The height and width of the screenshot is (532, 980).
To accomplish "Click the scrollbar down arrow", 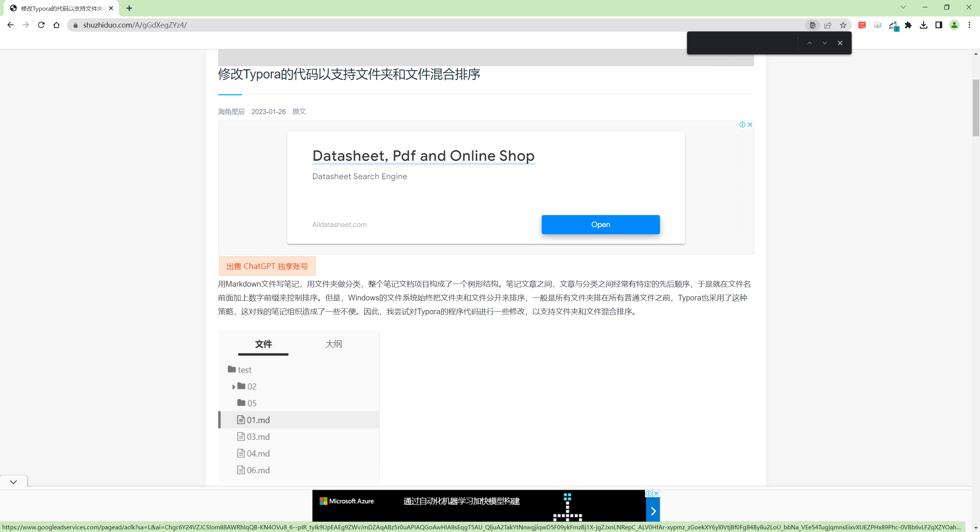I will pos(976,527).
